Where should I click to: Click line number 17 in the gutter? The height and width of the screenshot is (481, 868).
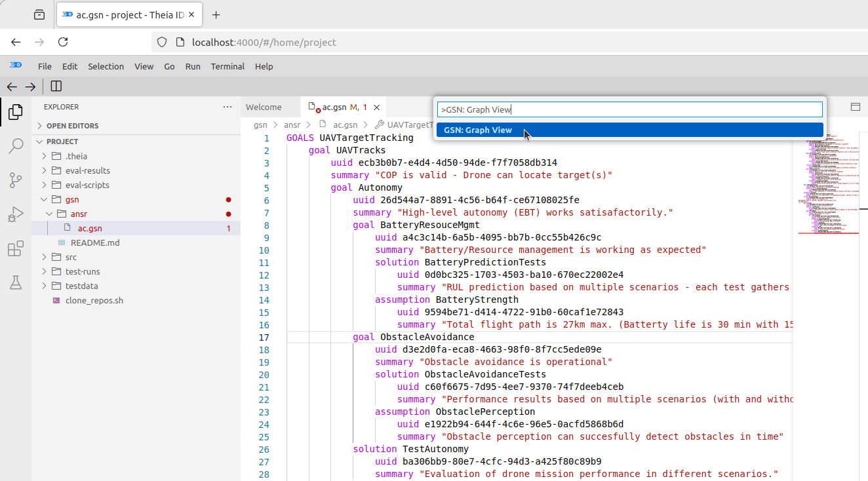(264, 337)
